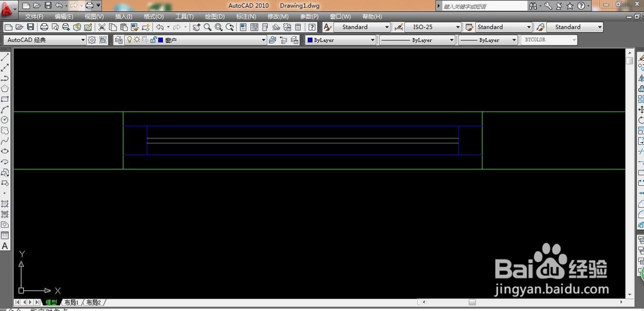Click Undo in the Quick Access toolbar

59,5
